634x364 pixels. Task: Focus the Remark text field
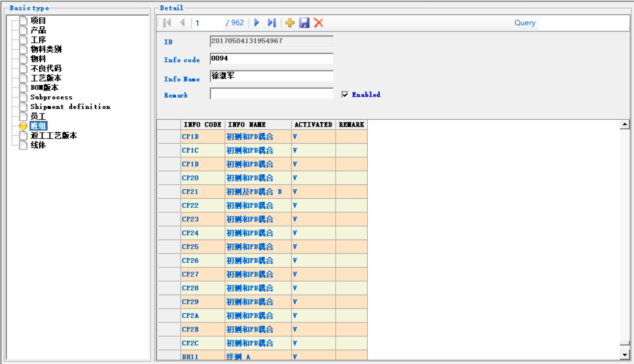coord(272,94)
